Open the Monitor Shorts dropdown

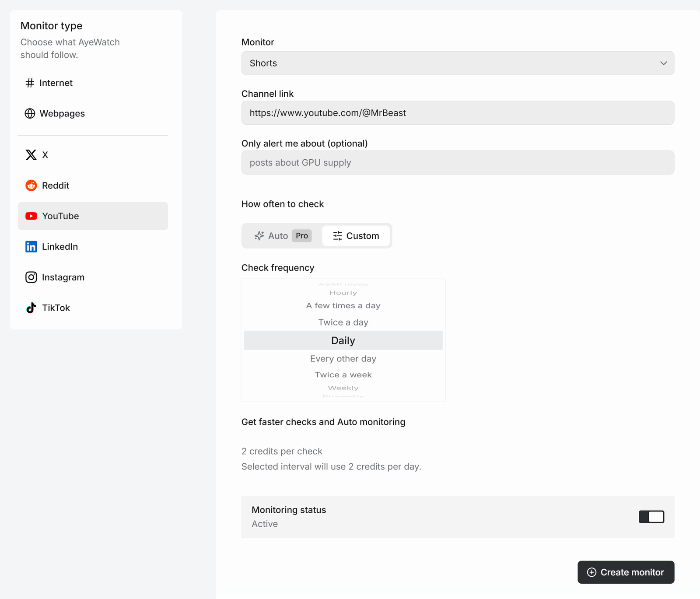458,63
